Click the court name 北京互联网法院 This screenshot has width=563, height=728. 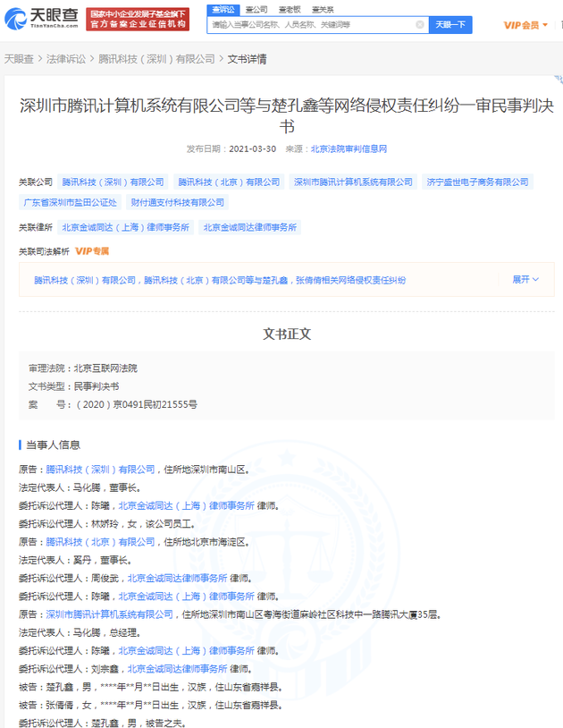pyautogui.click(x=105, y=368)
